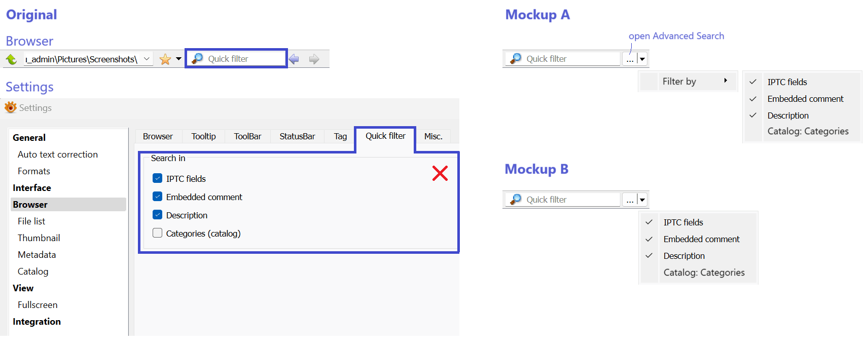The width and height of the screenshot is (868, 348).
Task: Uncheck the IPTC fields checkbox in Settings
Action: tap(158, 178)
